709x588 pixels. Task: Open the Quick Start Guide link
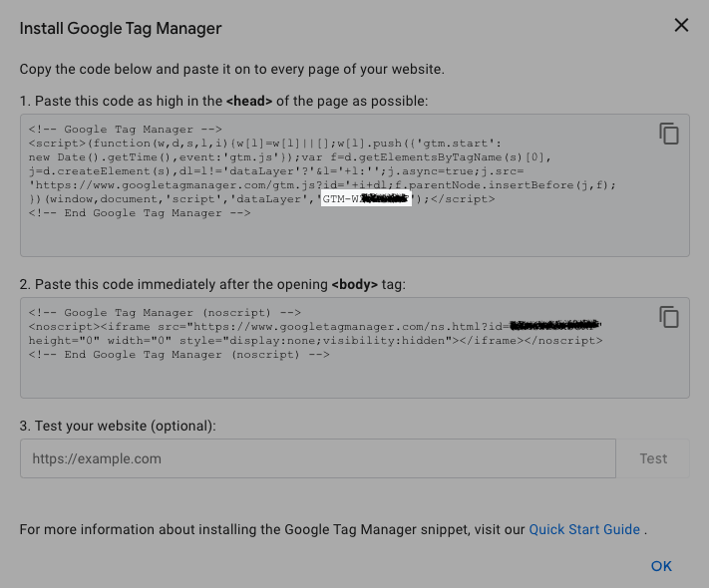[x=584, y=529]
